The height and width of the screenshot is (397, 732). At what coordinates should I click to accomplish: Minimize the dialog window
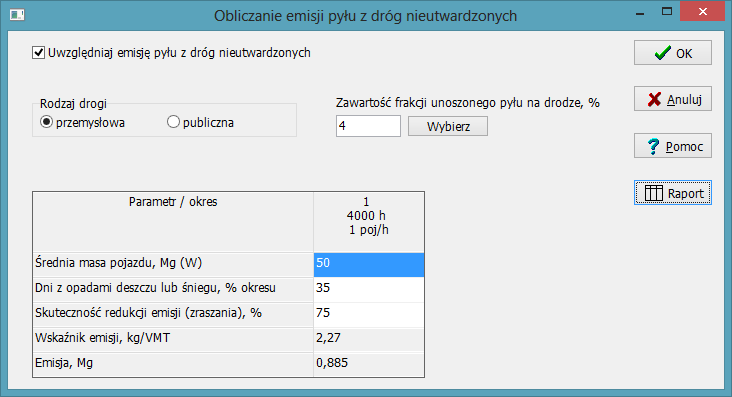tap(640, 12)
